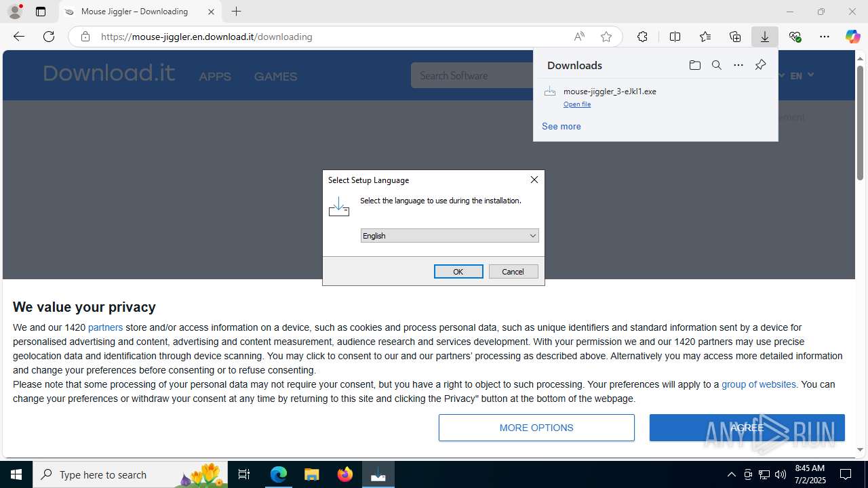Viewport: 868px width, 488px height.
Task: Open the partners link in privacy notice
Action: [105, 327]
